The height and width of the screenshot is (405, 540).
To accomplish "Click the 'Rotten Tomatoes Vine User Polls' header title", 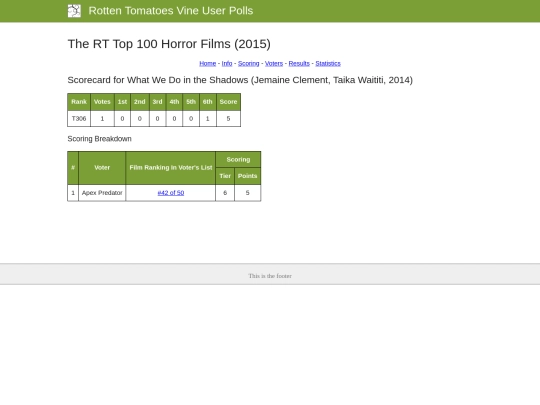I will [x=171, y=11].
